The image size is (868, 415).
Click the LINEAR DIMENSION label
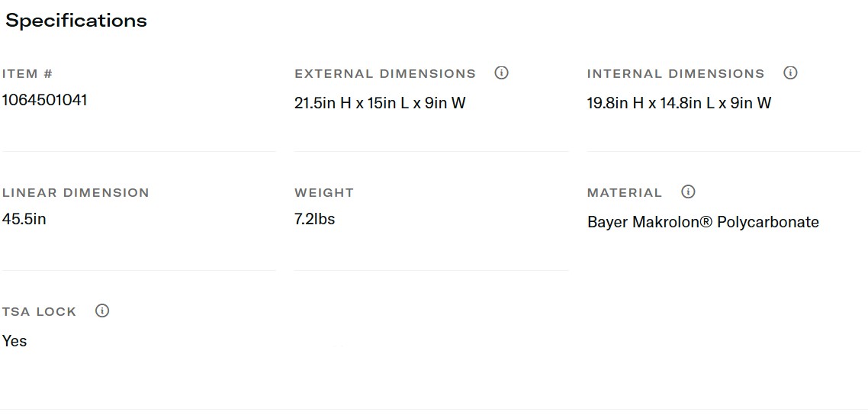pos(76,193)
